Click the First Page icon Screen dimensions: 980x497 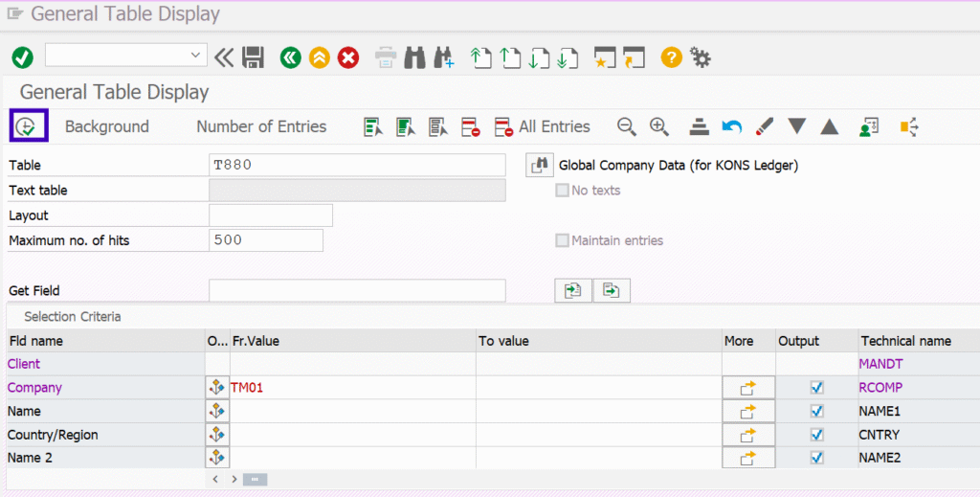(x=480, y=57)
